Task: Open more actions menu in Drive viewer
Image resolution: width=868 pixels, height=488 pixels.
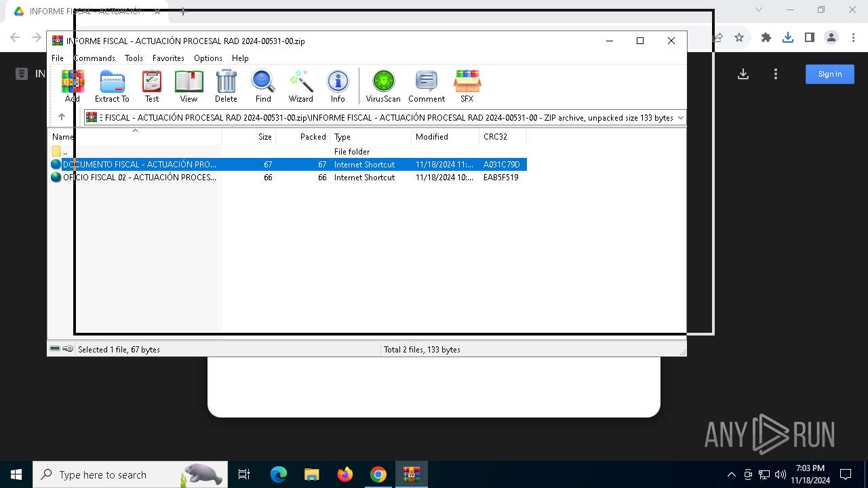Action: [776, 74]
